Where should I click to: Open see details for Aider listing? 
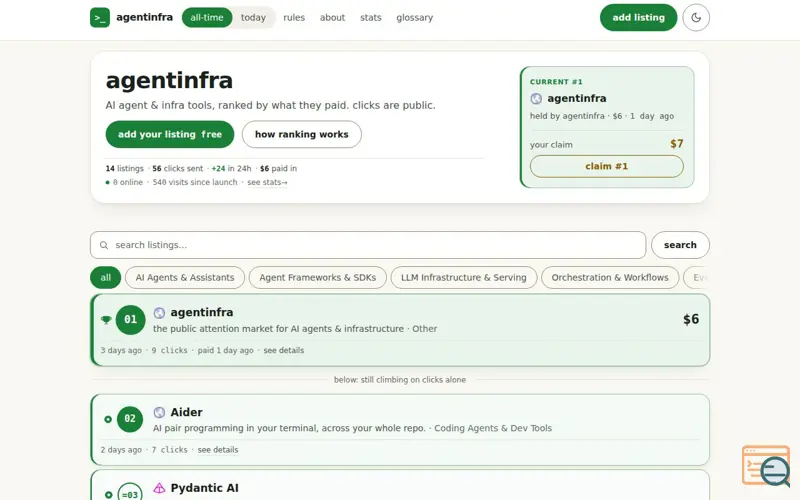pyautogui.click(x=218, y=450)
